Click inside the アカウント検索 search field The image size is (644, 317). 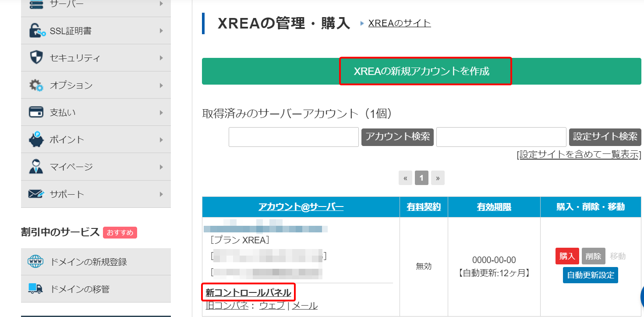coord(294,137)
